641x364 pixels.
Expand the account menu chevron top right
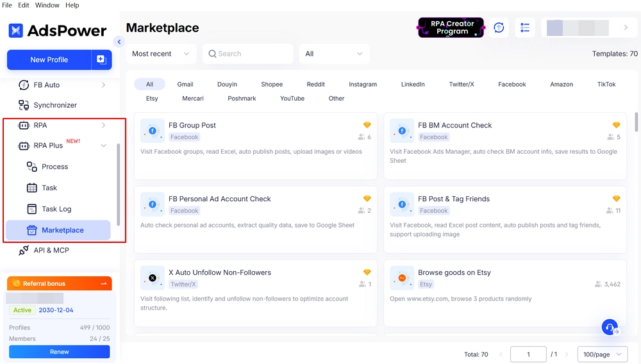pyautogui.click(x=626, y=28)
